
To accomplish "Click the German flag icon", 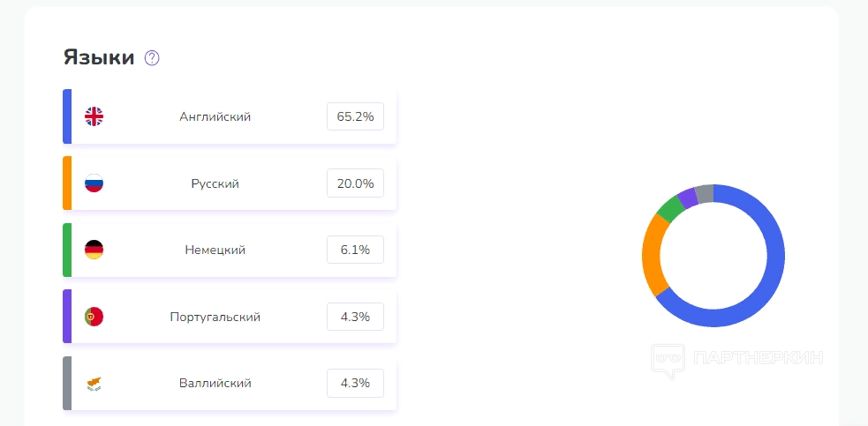I will coord(94,250).
